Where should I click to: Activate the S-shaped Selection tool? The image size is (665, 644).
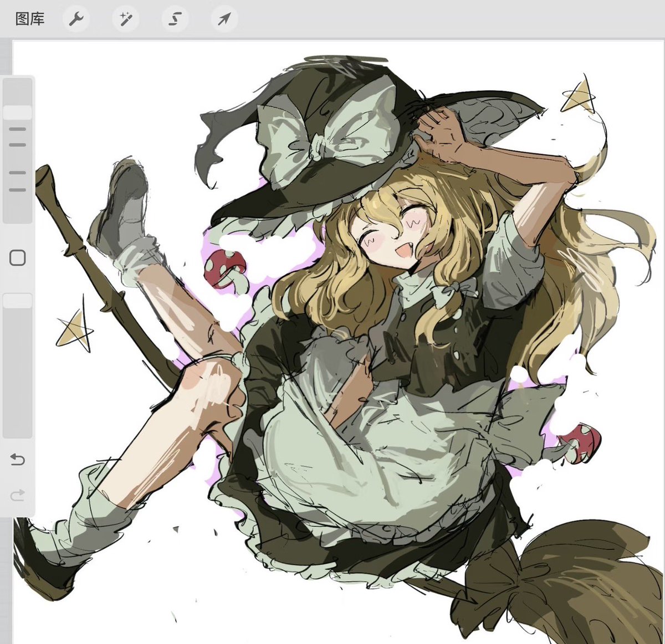(175, 19)
